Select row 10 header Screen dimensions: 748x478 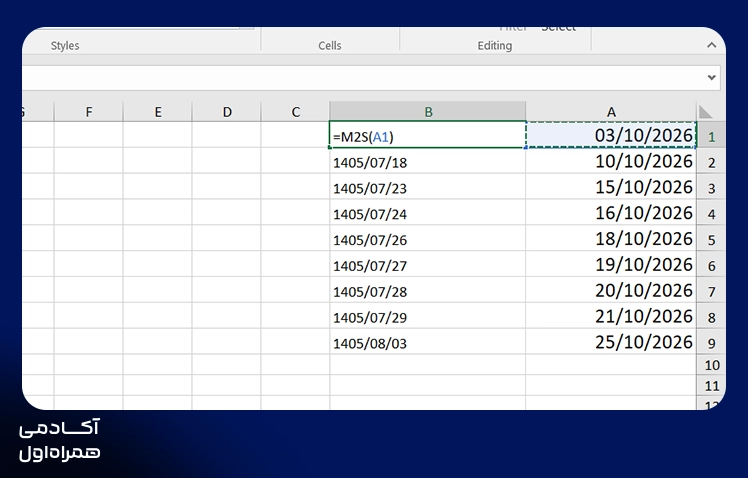pos(711,365)
